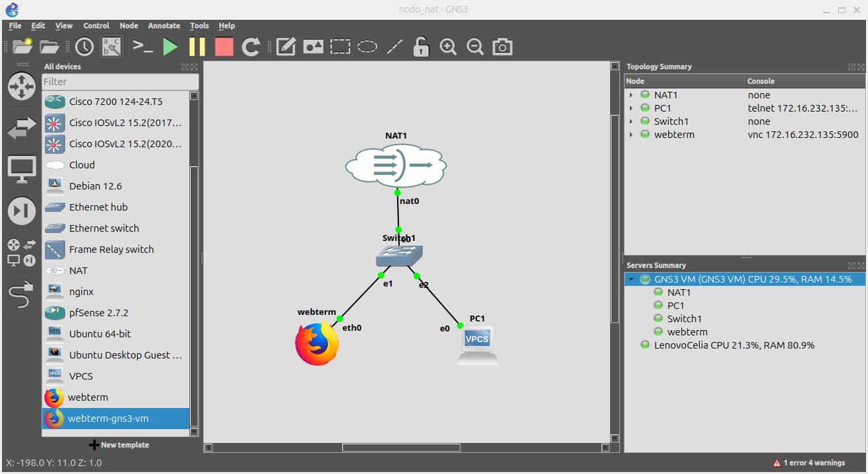Click the Stop all nodes icon
This screenshot has width=868, height=474.
pyautogui.click(x=224, y=46)
